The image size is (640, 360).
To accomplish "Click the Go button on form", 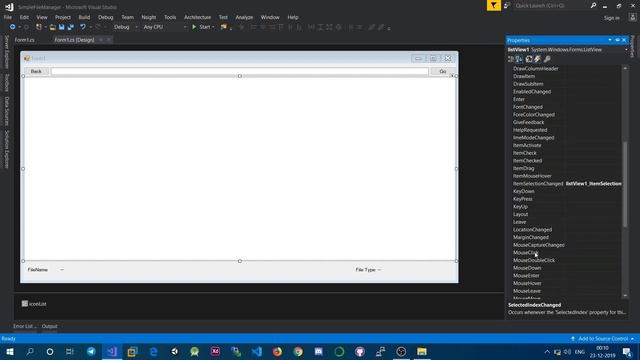I will point(443,71).
